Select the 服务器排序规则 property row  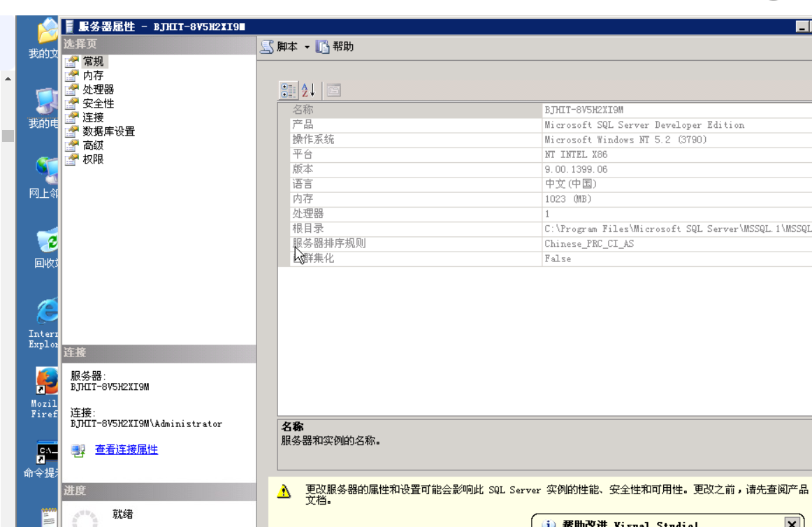[x=545, y=243]
